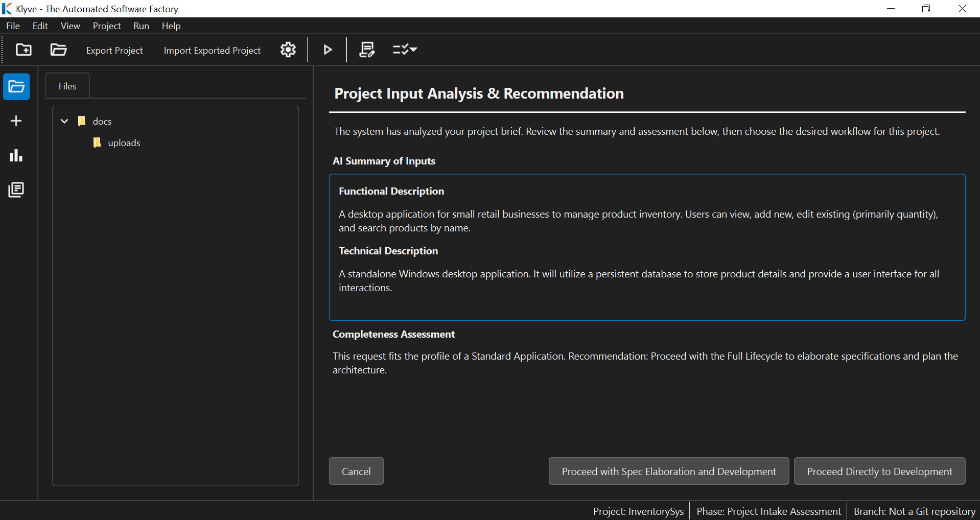This screenshot has height=520, width=980.
Task: Open the checklist dropdown icon in toolbar
Action: tap(405, 50)
